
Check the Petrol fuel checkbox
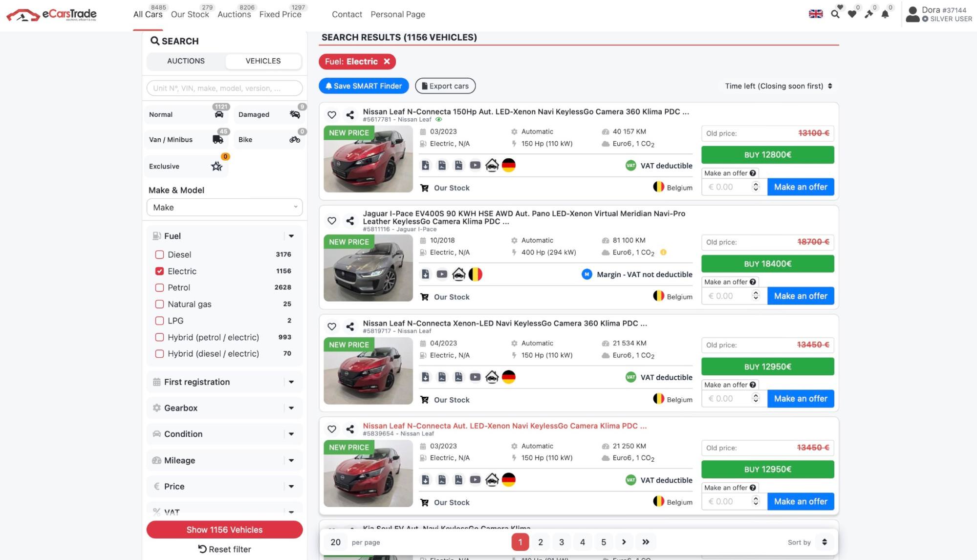[x=159, y=288]
